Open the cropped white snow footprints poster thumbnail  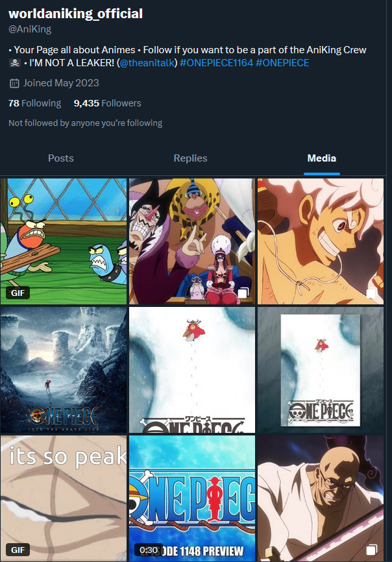click(192, 370)
